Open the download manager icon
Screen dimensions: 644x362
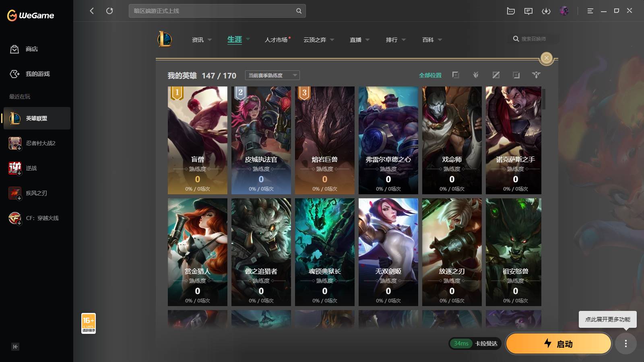click(x=546, y=11)
